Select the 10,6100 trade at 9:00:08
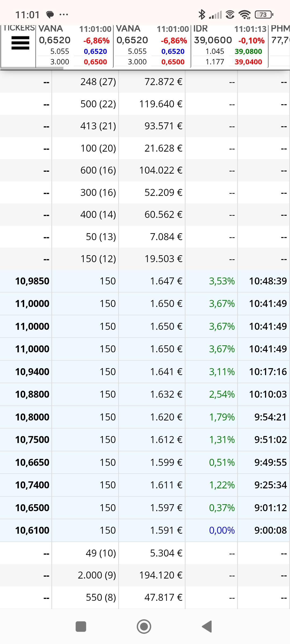The image size is (290, 644). pyautogui.click(x=145, y=530)
